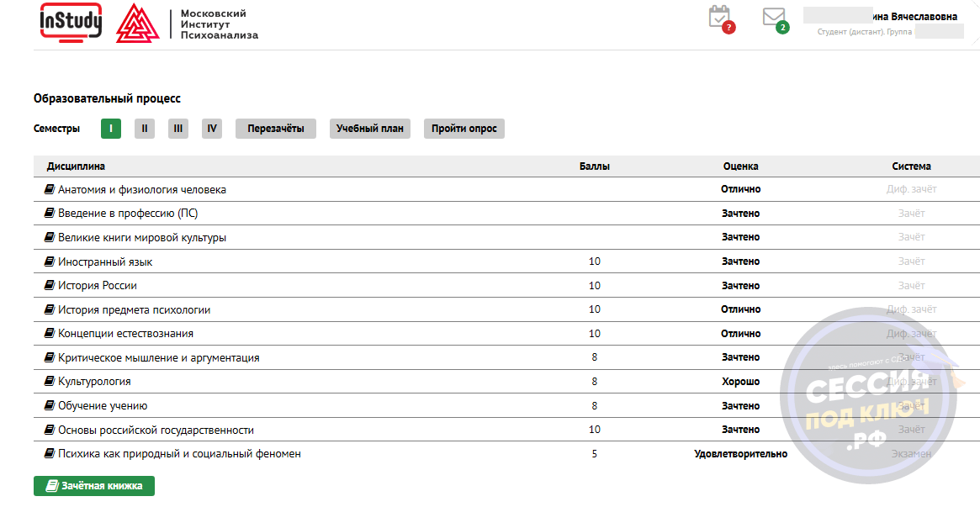Image resolution: width=980 pixels, height=507 pixels.
Task: Switch to semester II tab
Action: click(145, 129)
